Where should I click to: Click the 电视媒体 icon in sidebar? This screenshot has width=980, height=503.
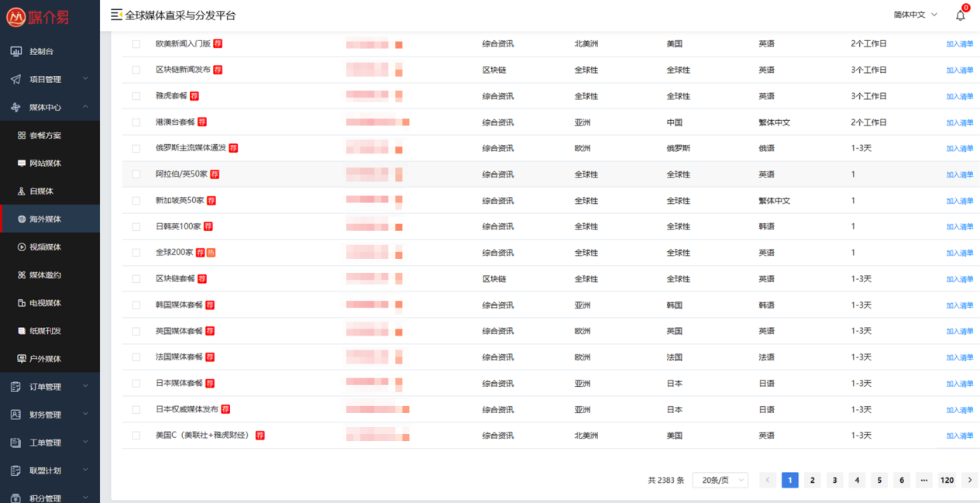22,303
